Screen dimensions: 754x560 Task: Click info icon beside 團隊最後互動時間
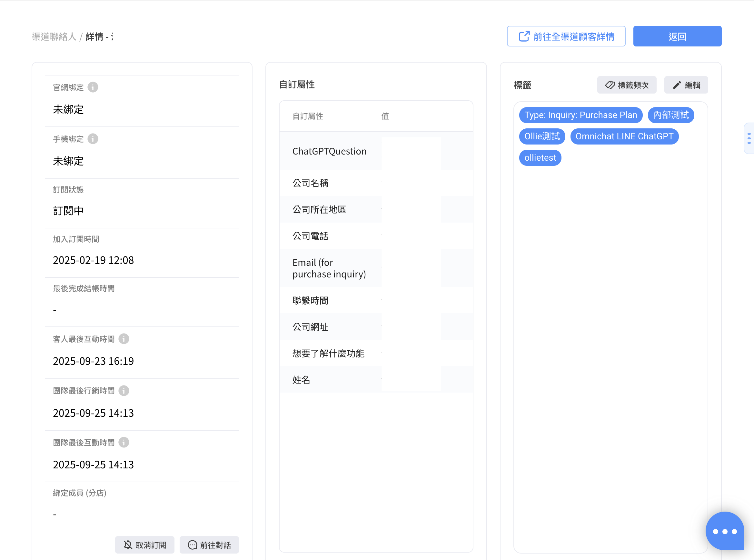coord(124,442)
